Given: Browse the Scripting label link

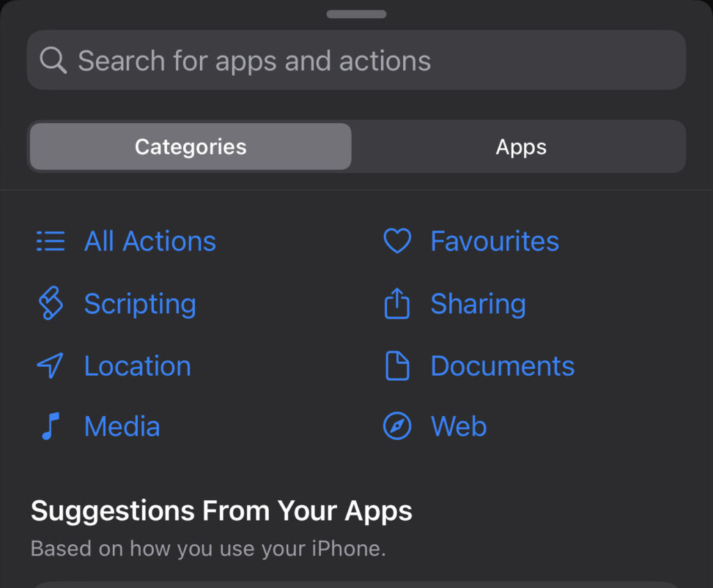Looking at the screenshot, I should 140,304.
